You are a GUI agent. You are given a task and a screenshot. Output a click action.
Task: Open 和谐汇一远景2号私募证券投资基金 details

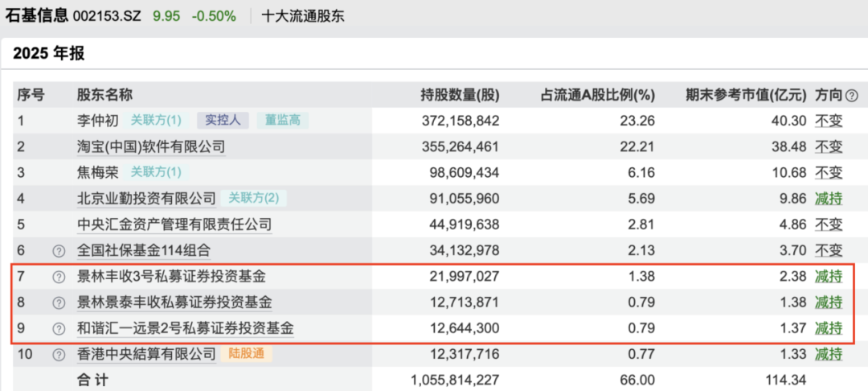tap(185, 328)
